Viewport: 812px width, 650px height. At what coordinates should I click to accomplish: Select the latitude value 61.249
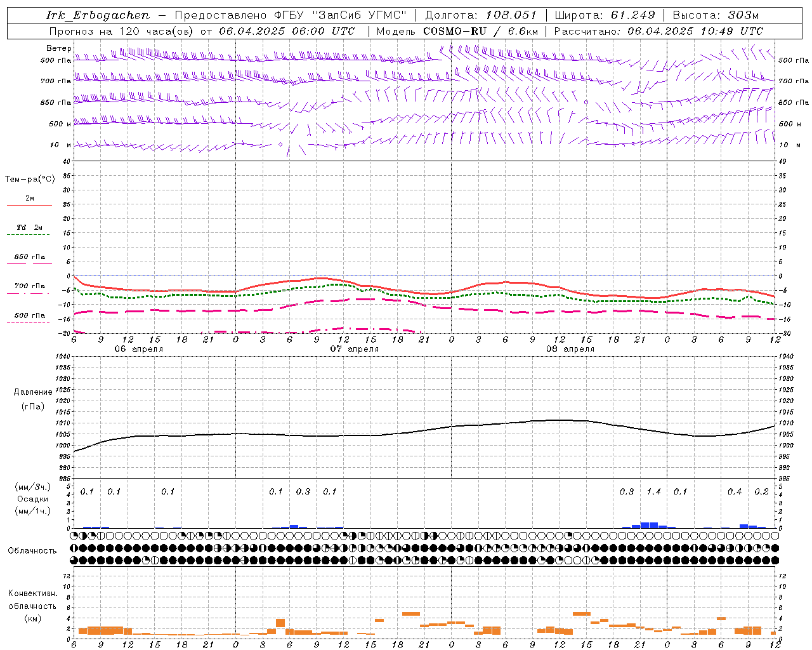(x=632, y=15)
